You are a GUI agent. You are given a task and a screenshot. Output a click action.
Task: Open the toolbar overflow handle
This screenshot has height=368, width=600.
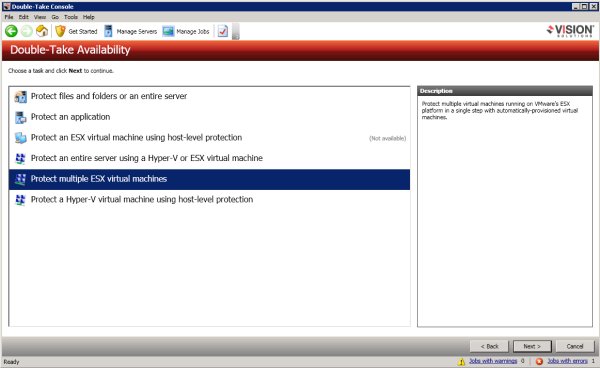tap(236, 31)
